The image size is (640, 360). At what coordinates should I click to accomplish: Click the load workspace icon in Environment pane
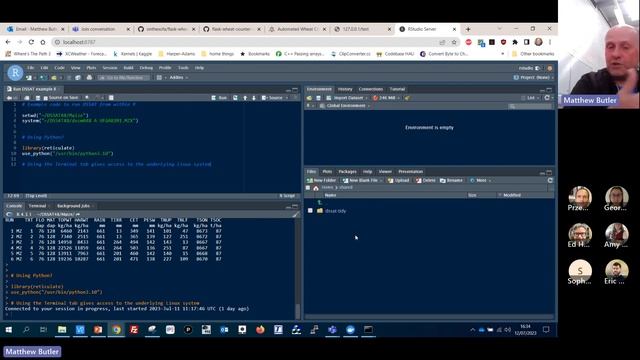[309, 98]
